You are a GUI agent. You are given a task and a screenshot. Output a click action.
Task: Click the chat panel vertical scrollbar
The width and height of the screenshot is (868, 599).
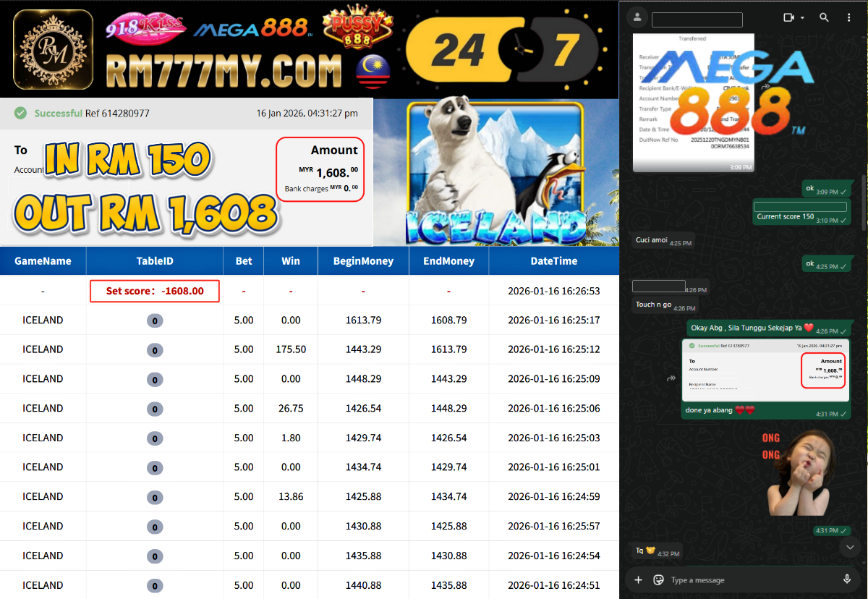864,203
